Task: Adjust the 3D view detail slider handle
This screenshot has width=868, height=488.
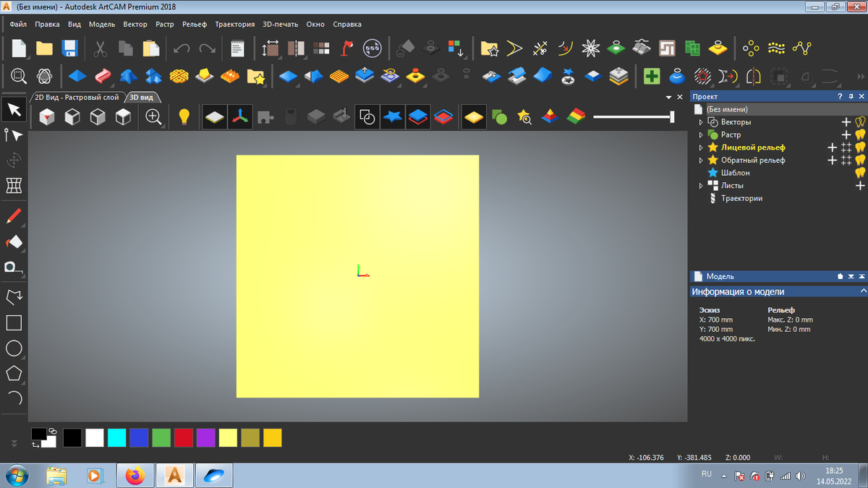Action: tap(673, 116)
